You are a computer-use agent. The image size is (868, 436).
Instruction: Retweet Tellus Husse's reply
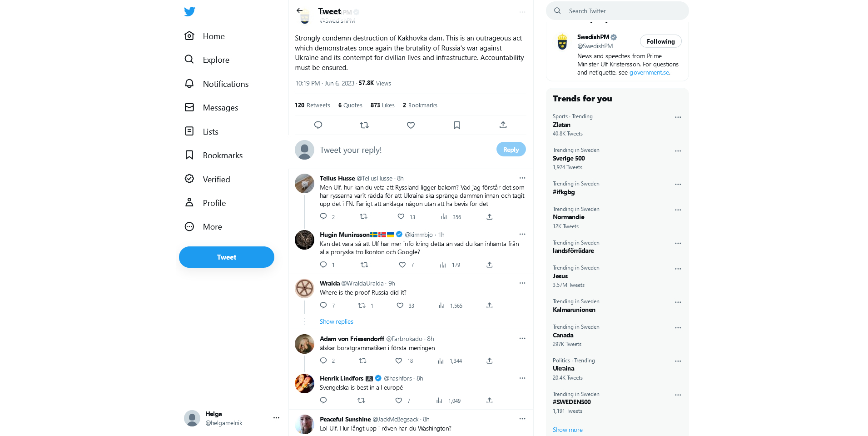(363, 217)
